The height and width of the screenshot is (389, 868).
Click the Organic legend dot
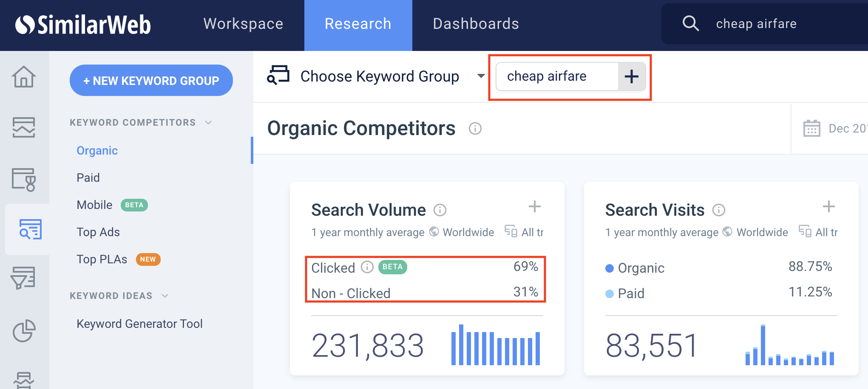(610, 268)
